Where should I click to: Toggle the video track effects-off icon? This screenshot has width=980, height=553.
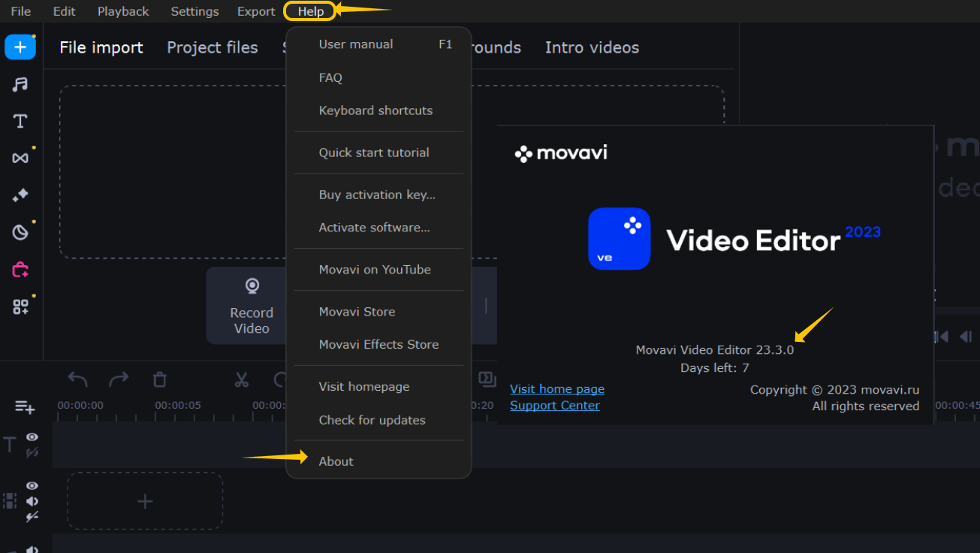tap(32, 517)
